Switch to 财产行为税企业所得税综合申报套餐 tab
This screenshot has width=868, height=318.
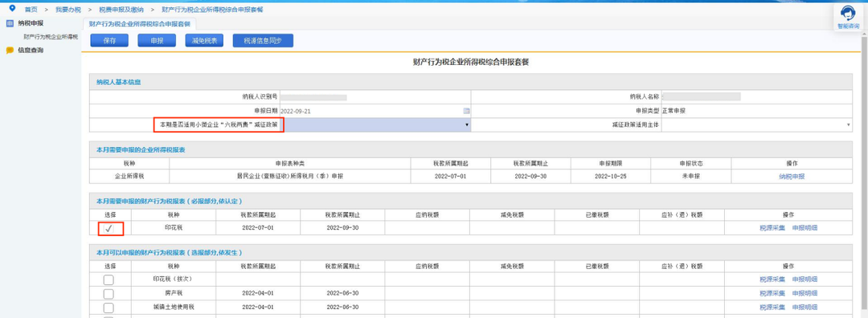[140, 24]
